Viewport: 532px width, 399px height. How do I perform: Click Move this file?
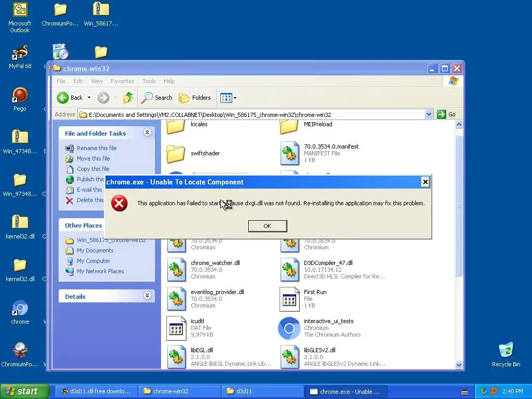[93, 158]
